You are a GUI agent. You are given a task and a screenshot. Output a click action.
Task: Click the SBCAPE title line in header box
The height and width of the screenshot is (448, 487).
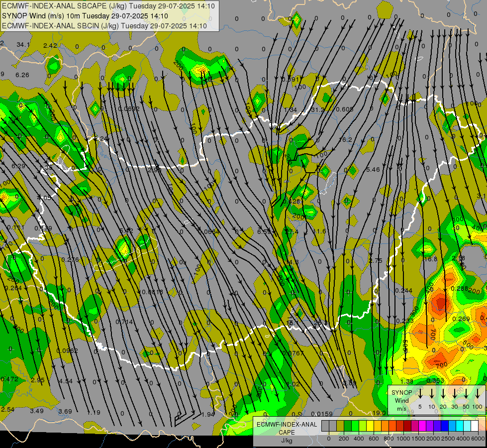tap(108, 6)
